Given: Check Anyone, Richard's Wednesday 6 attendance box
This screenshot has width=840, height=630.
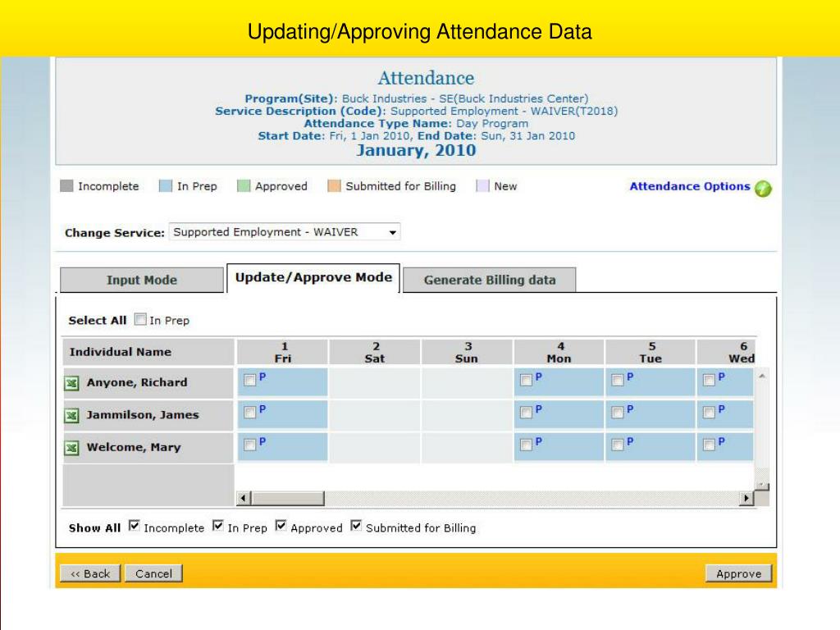Looking at the screenshot, I should point(710,380).
